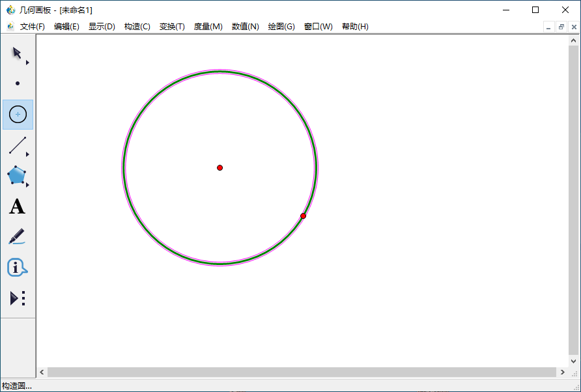Open the 帮助(H) menu
This screenshot has height=392, width=581.
(355, 27)
